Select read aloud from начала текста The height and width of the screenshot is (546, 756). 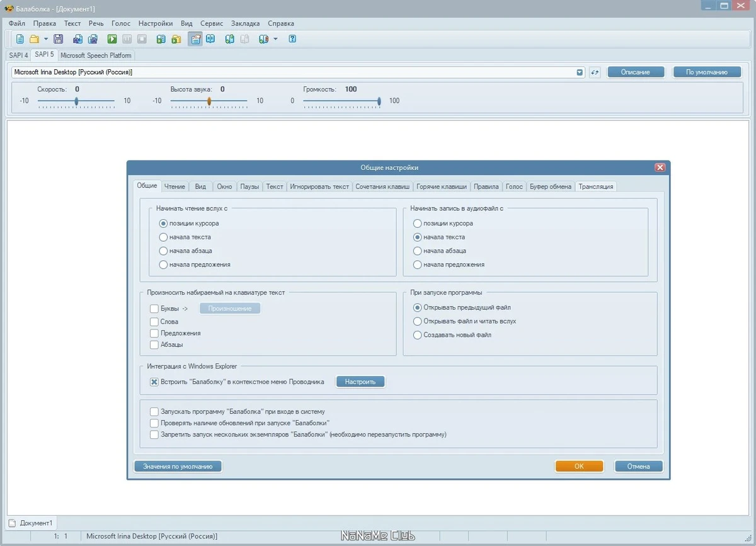[185, 237]
